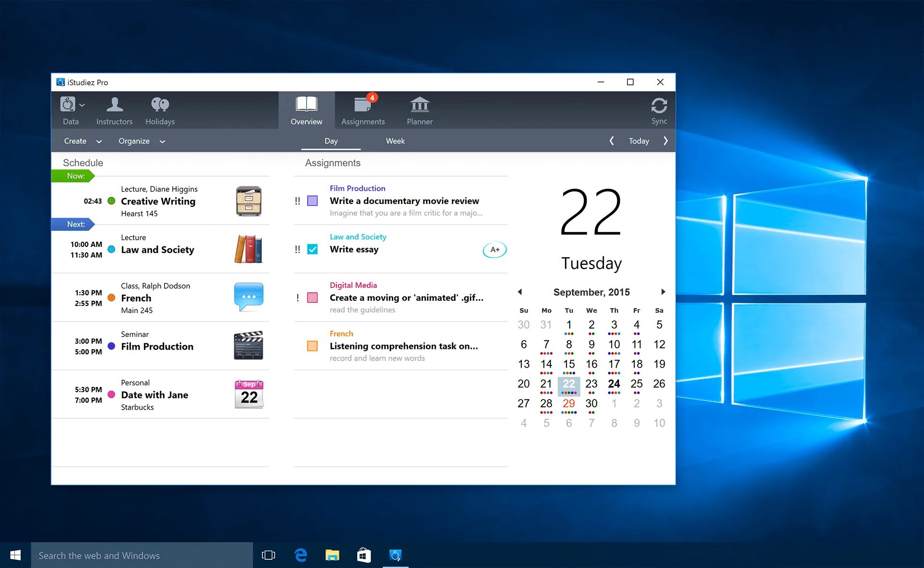Open the Data toolbar icon
This screenshot has width=924, height=568.
pos(67,104)
